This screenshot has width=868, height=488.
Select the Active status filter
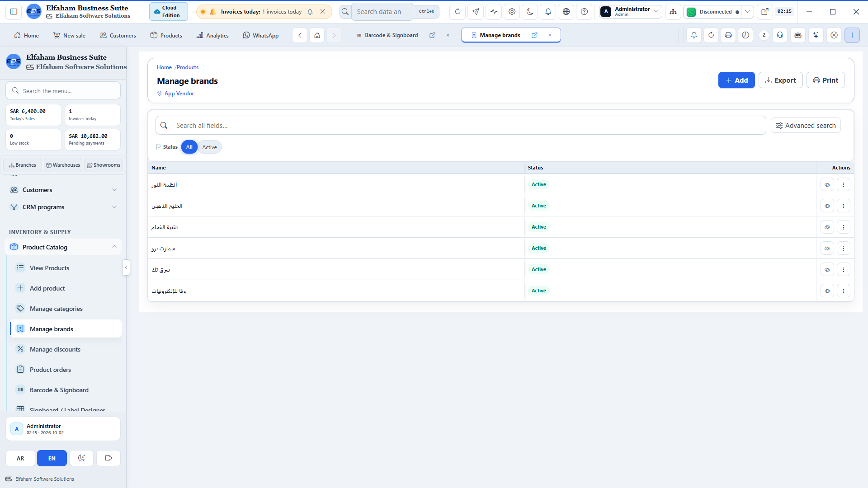209,147
